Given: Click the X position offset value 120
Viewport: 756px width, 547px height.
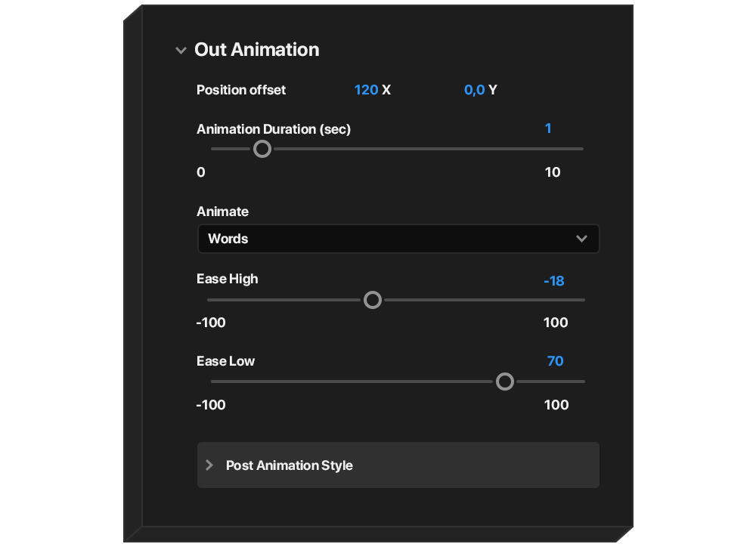Looking at the screenshot, I should coord(366,90).
